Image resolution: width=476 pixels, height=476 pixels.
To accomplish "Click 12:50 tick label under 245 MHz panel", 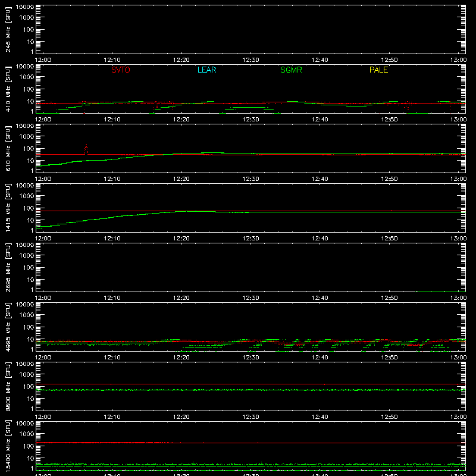I will (x=389, y=60).
